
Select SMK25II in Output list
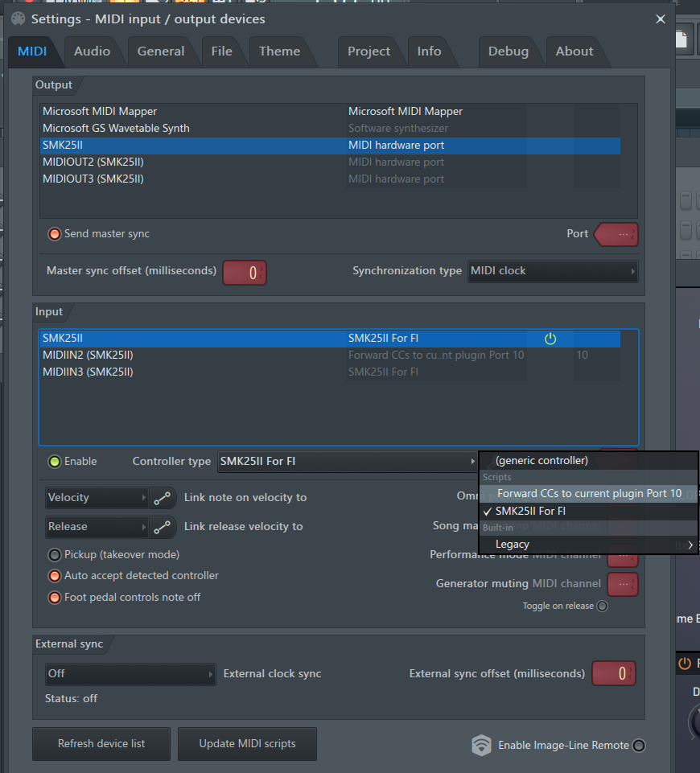[x=330, y=146]
